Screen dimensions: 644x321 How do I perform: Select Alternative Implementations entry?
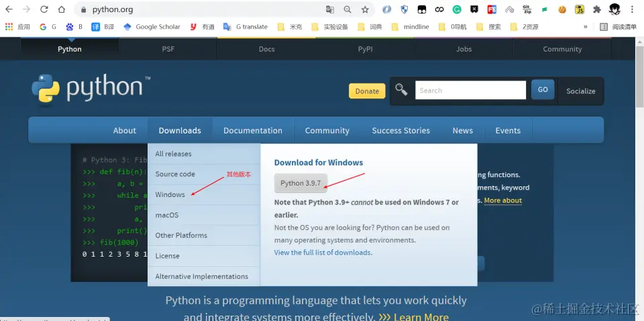pyautogui.click(x=204, y=276)
